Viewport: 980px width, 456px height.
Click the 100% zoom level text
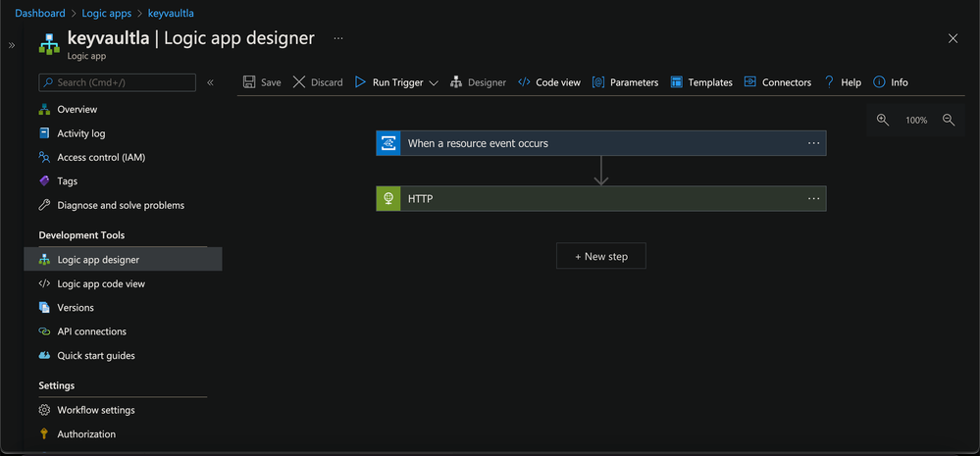(x=916, y=120)
